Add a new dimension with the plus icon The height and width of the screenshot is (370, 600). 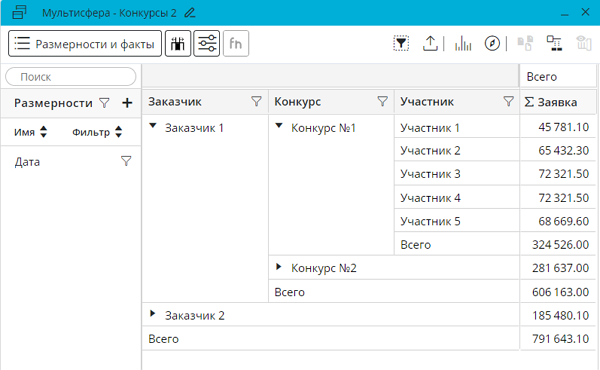(127, 103)
